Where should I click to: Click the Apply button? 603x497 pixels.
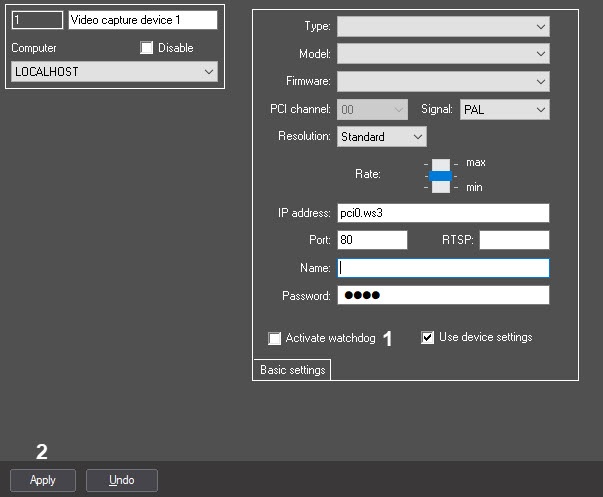(x=43, y=480)
